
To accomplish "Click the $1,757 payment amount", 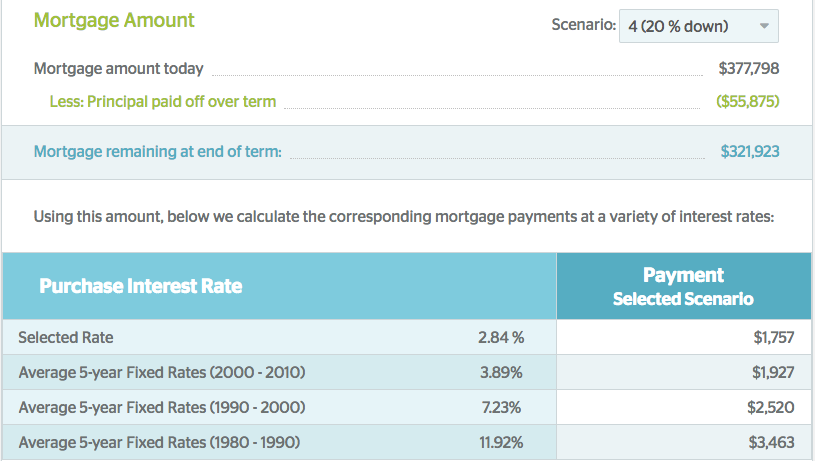I will (x=773, y=337).
